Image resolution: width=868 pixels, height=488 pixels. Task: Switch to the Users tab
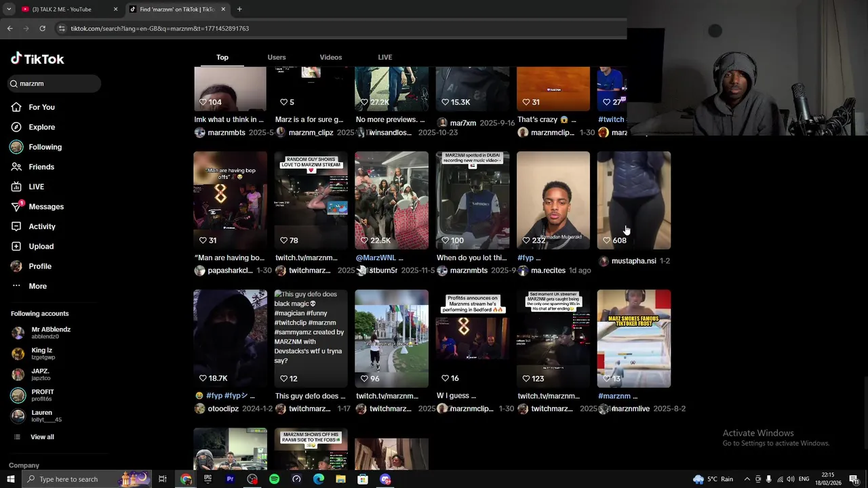[x=277, y=57]
